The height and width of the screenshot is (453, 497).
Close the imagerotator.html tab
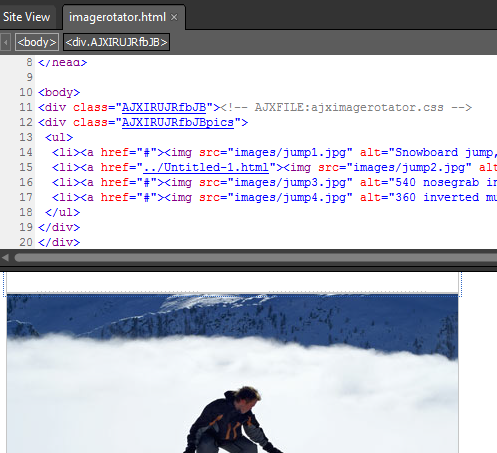pos(174,17)
